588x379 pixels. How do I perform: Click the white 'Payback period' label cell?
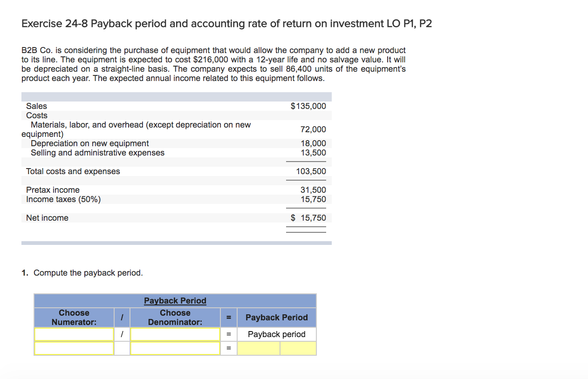[x=276, y=334]
